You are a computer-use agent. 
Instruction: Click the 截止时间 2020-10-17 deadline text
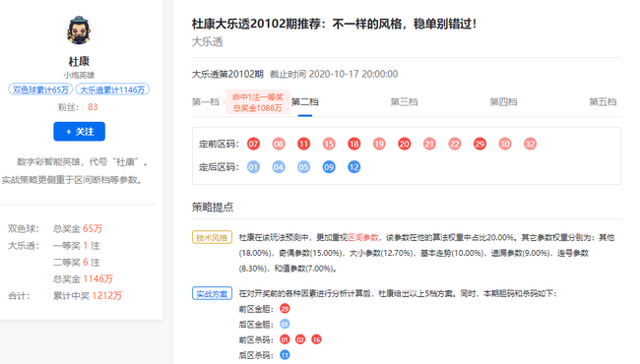pyautogui.click(x=334, y=74)
